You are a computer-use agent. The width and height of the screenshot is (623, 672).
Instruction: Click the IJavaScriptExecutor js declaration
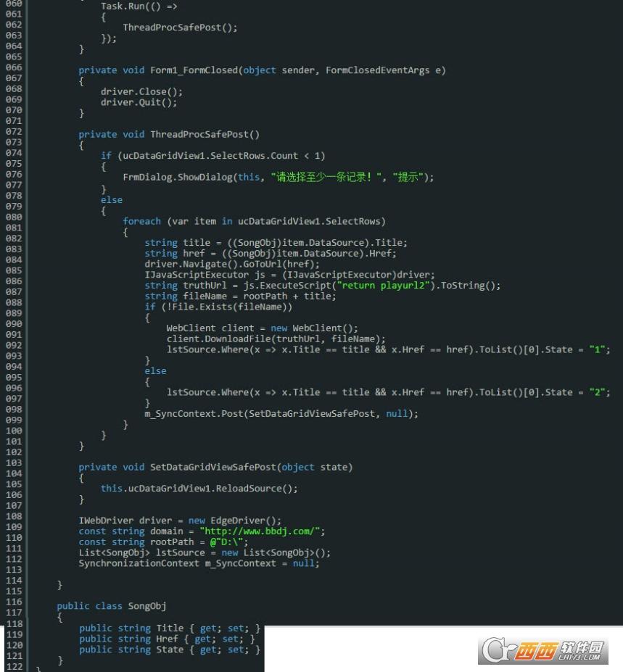(289, 275)
